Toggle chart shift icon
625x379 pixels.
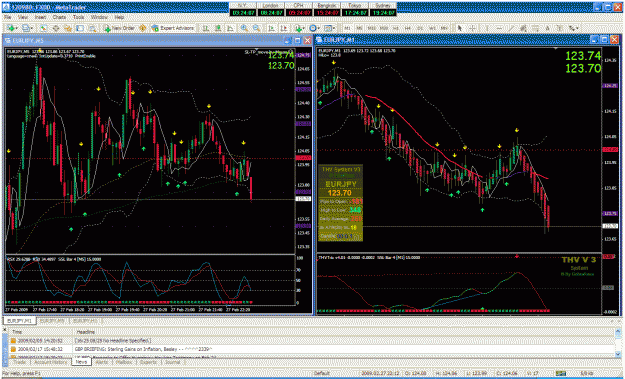(284, 28)
